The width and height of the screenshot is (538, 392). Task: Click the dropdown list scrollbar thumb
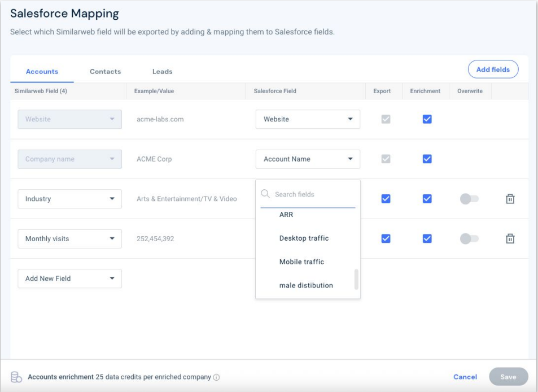[356, 280]
